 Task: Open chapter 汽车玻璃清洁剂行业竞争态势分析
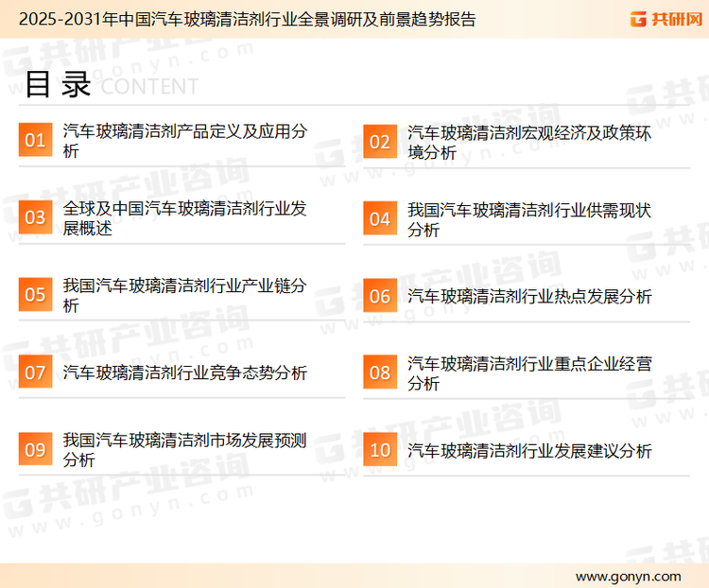184,372
